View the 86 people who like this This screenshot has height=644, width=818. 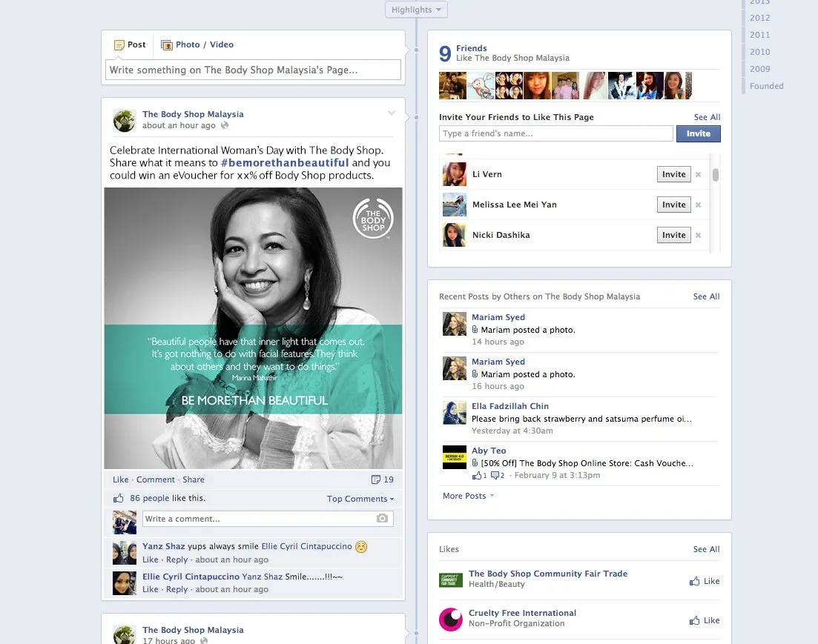(151, 498)
